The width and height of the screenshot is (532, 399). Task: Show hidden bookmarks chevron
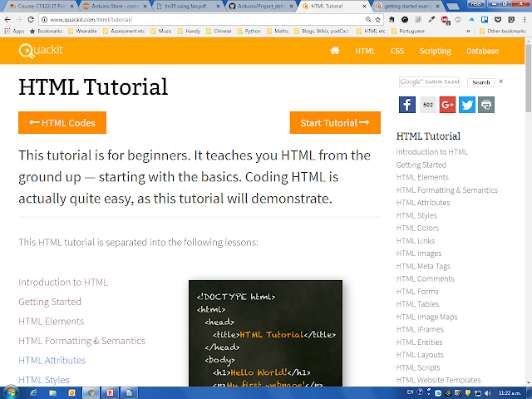468,32
